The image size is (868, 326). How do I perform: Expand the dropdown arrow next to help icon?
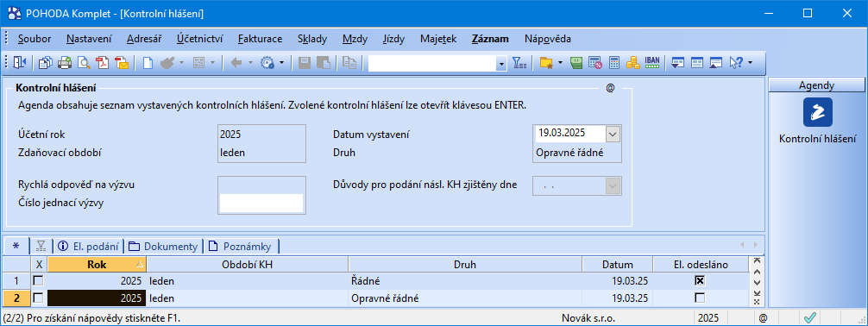click(750, 63)
